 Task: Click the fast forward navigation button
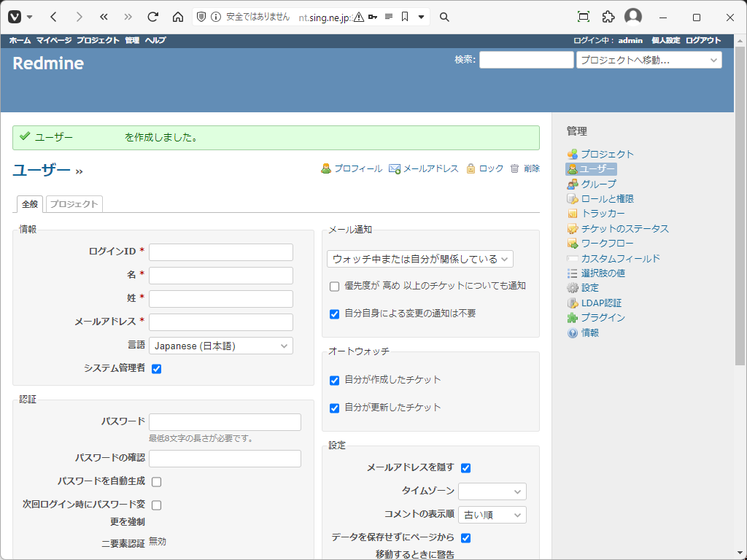pyautogui.click(x=128, y=17)
